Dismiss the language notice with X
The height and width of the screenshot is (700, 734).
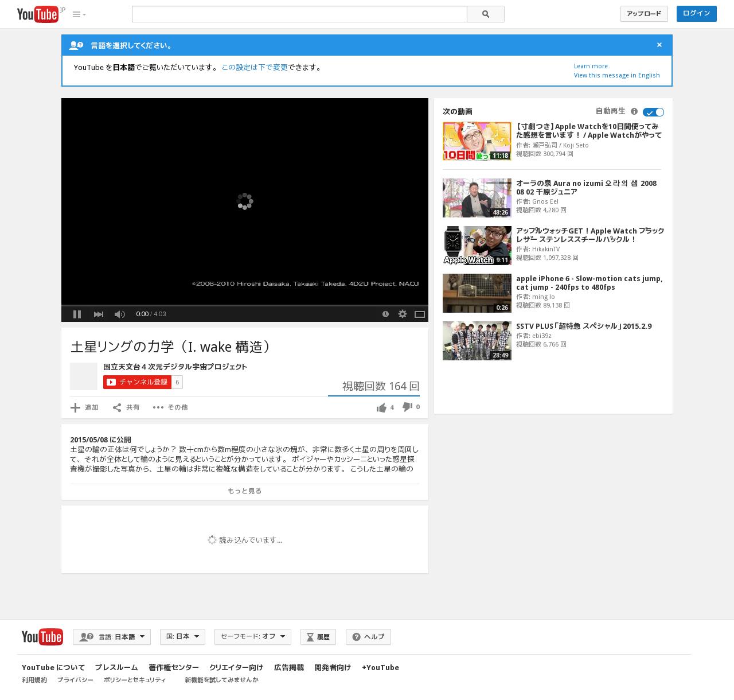[x=659, y=45]
